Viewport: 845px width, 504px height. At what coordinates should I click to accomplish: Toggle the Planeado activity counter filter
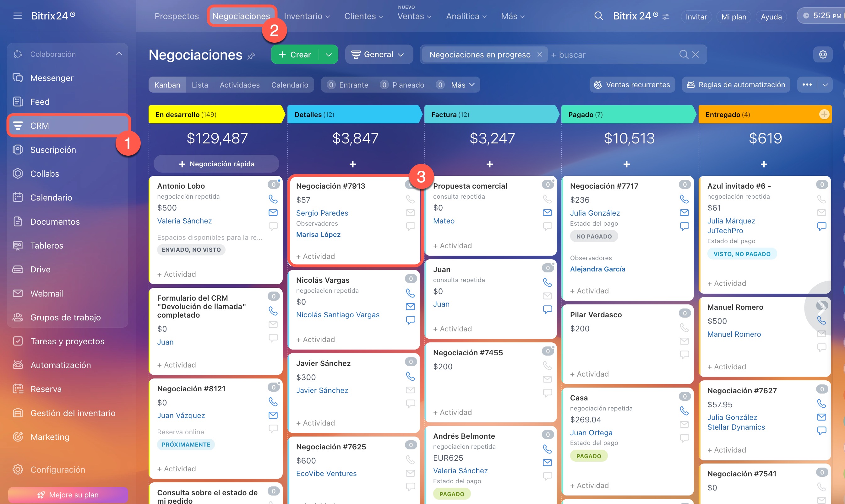pos(402,84)
